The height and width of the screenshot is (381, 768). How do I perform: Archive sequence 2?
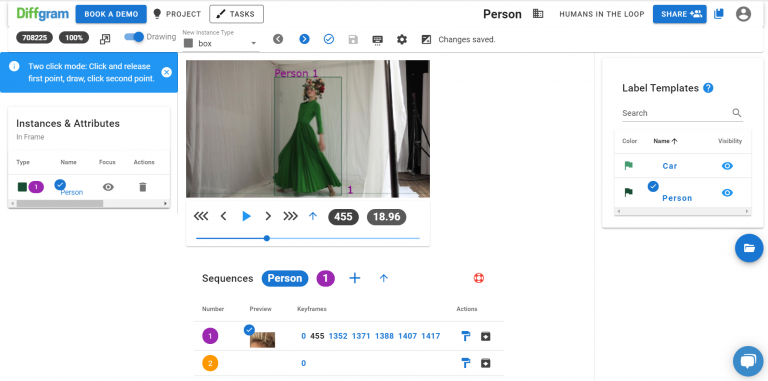pyautogui.click(x=485, y=363)
